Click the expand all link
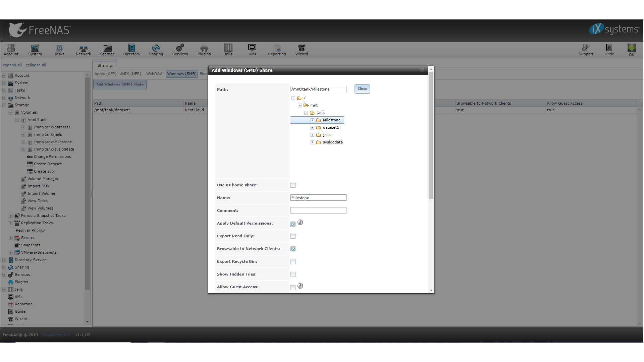This screenshot has width=644, height=362. click(x=12, y=65)
